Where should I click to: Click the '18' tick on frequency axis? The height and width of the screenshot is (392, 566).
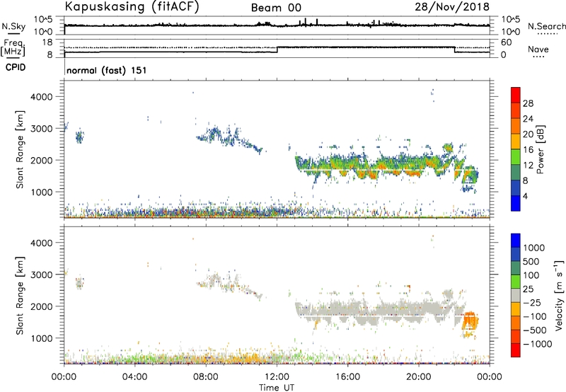coord(47,42)
